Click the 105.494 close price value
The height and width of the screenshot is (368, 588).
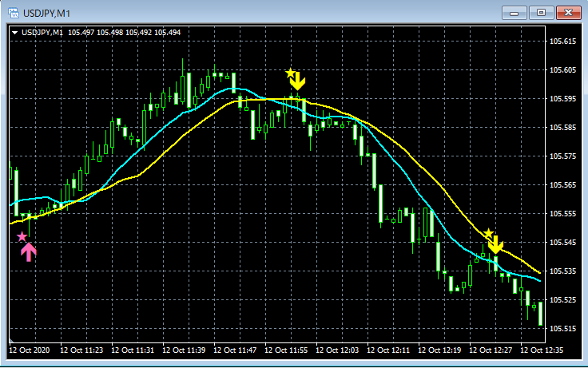coord(168,33)
